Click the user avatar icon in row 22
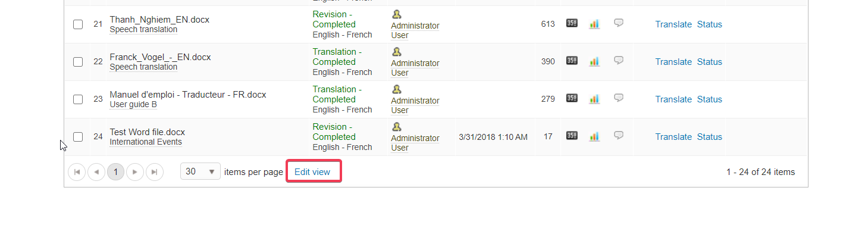The width and height of the screenshot is (868, 225). coord(397,52)
